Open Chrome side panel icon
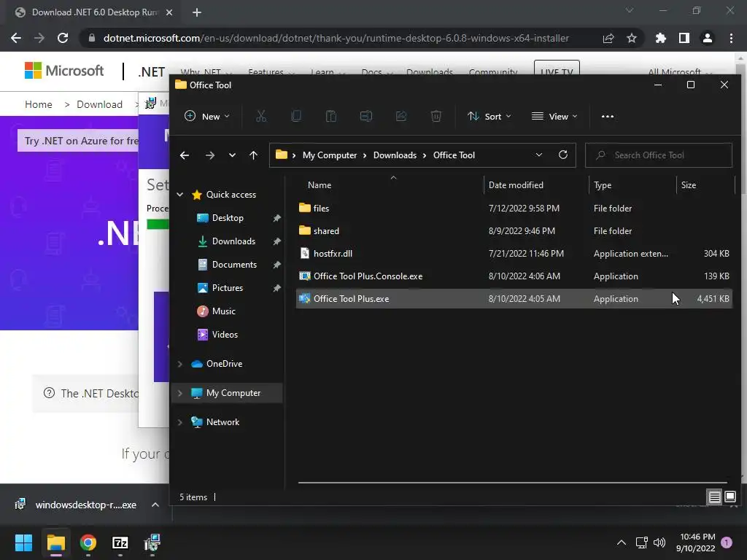This screenshot has height=560, width=747. point(684,38)
